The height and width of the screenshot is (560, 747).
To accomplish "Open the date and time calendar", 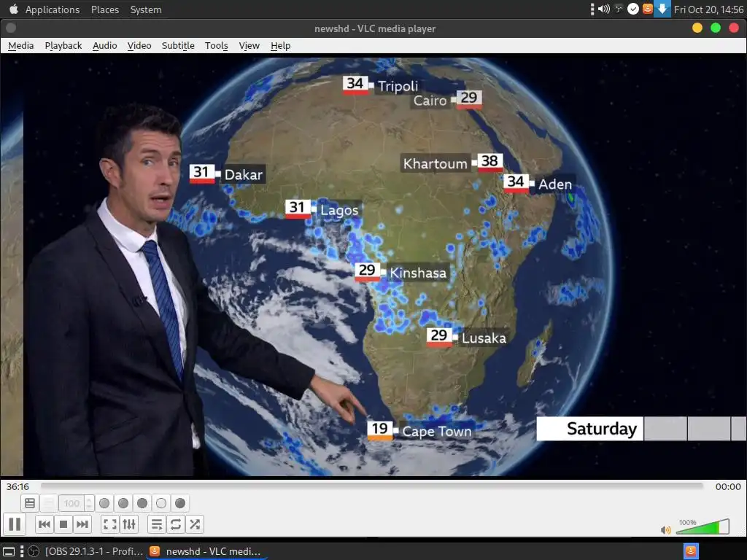I will pos(708,9).
